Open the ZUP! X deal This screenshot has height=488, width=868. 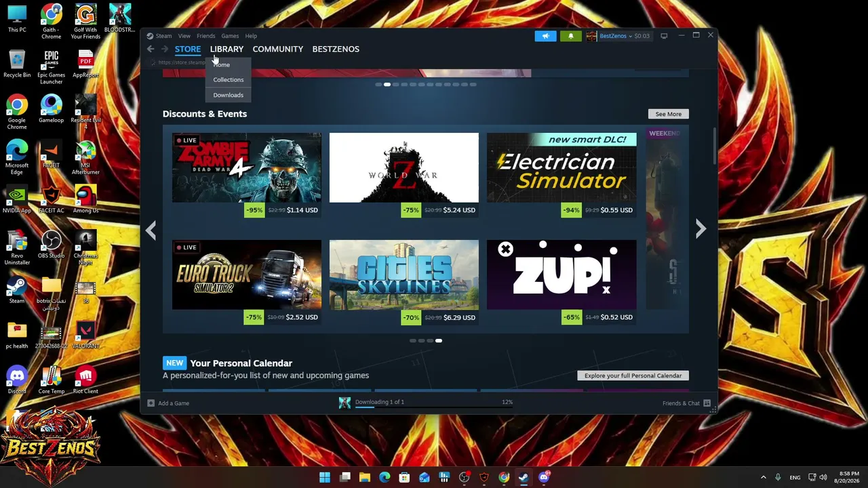coord(561,274)
